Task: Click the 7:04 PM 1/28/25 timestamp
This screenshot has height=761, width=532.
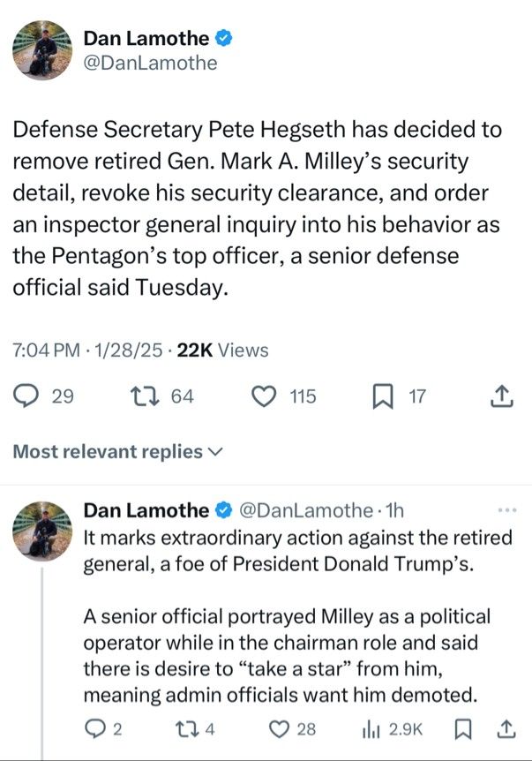Action: point(87,350)
